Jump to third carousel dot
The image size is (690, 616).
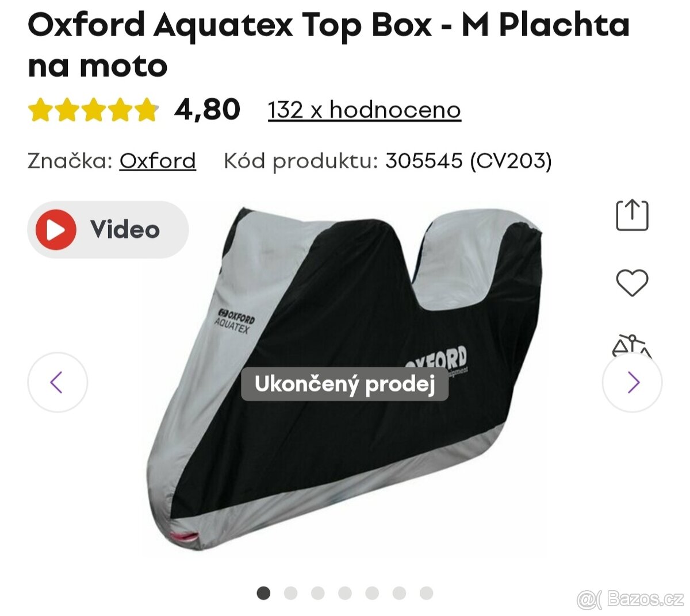pyautogui.click(x=318, y=592)
